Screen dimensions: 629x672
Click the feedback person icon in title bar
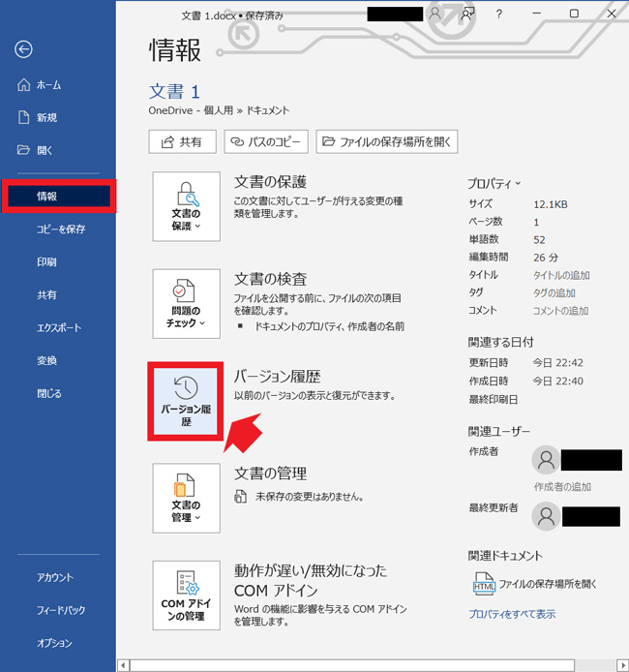click(x=468, y=14)
